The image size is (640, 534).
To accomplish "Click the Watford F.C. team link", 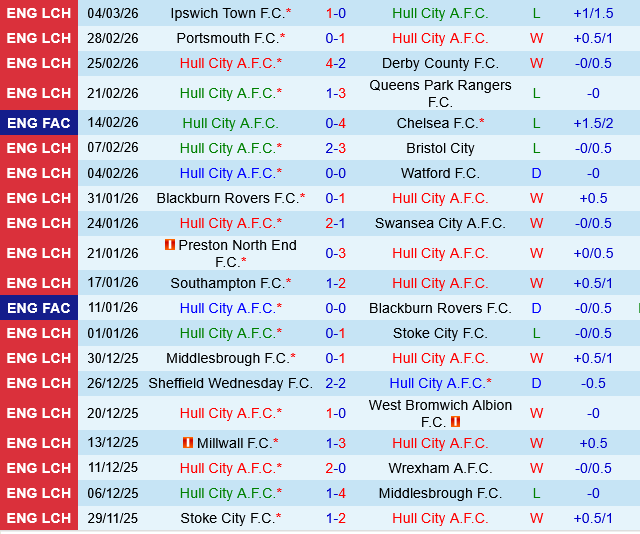I will [x=440, y=173].
